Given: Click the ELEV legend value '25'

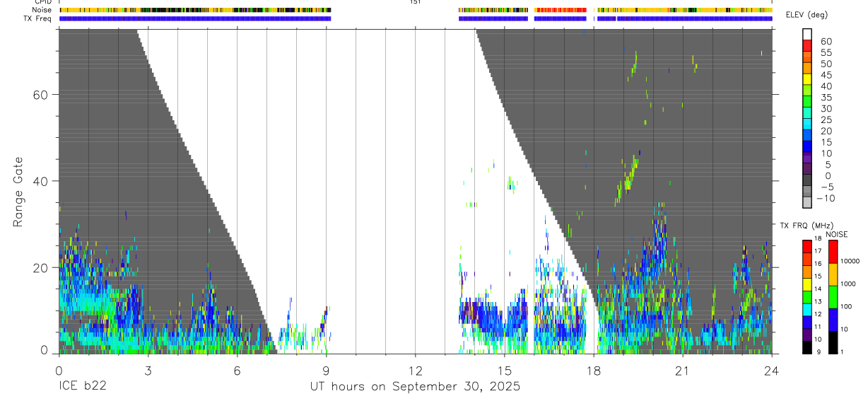Looking at the screenshot, I should 826,120.
